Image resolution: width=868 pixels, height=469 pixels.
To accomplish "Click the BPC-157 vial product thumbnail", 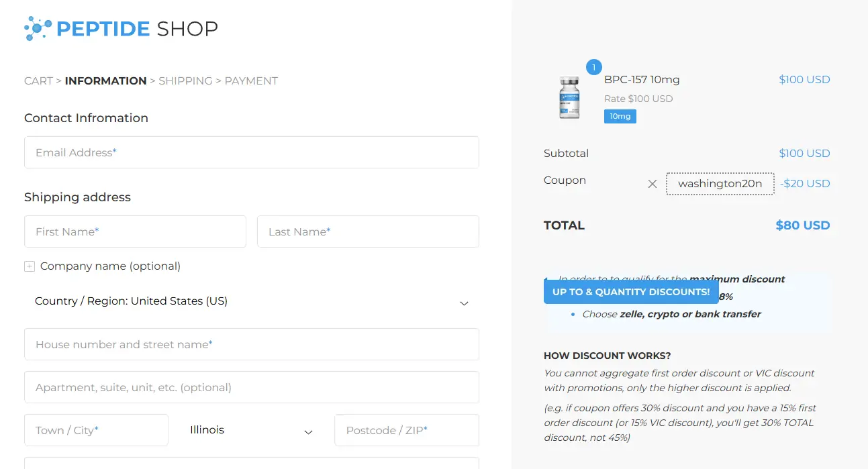I will coord(569,98).
